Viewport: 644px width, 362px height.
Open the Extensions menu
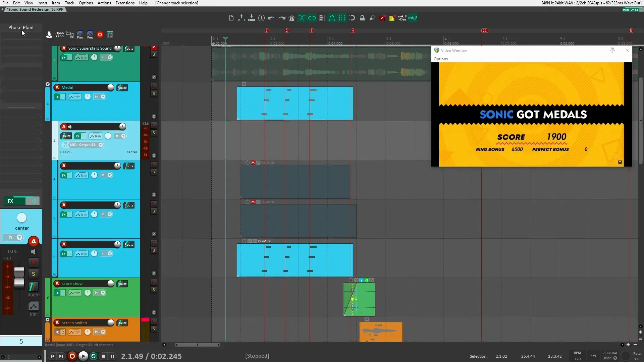click(125, 3)
